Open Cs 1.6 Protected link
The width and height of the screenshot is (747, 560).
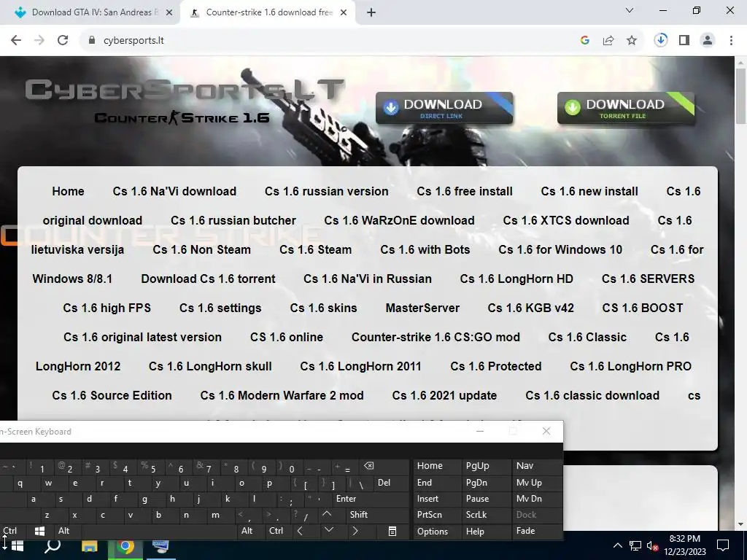[x=496, y=366]
